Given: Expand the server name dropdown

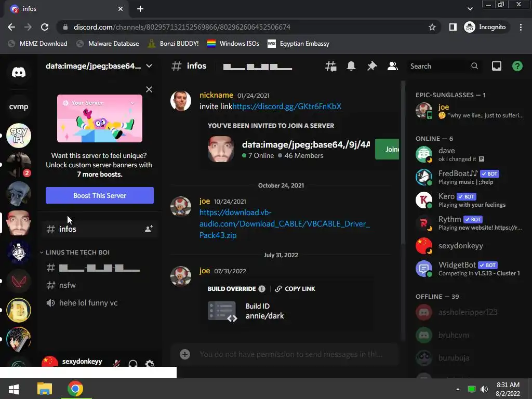Looking at the screenshot, I should 149,66.
